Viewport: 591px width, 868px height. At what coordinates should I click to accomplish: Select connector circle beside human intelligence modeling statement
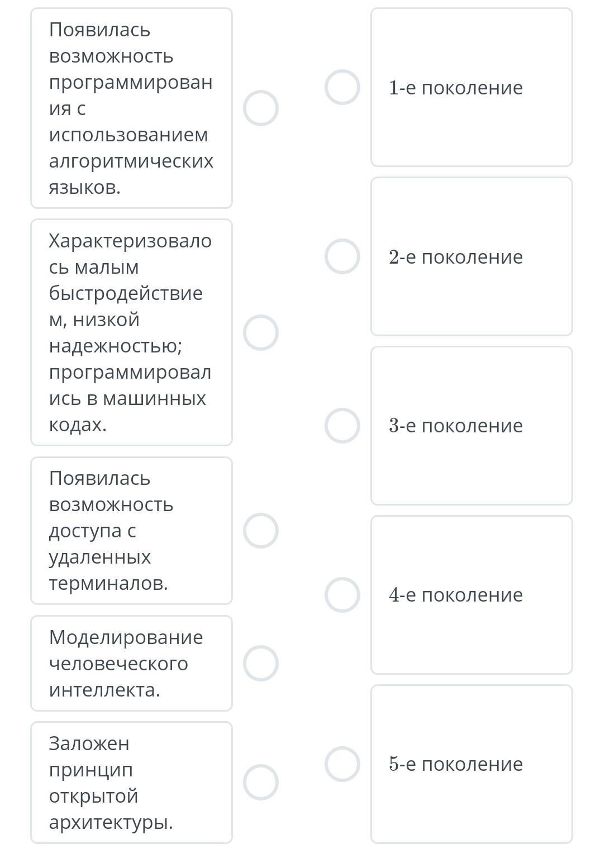pyautogui.click(x=261, y=664)
